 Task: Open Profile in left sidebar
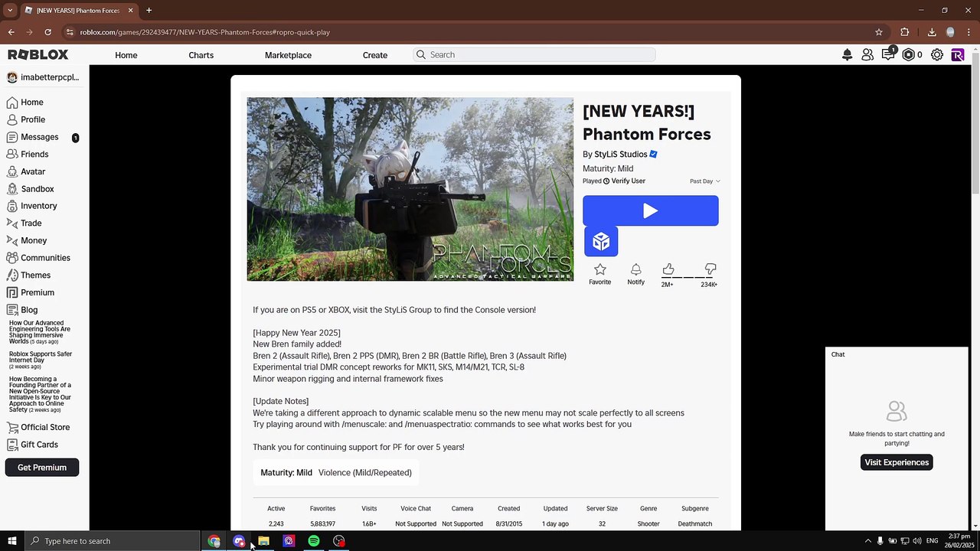coord(26,120)
